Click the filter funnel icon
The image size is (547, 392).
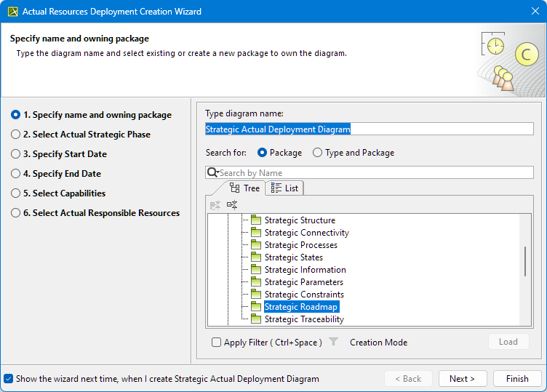[x=333, y=342]
